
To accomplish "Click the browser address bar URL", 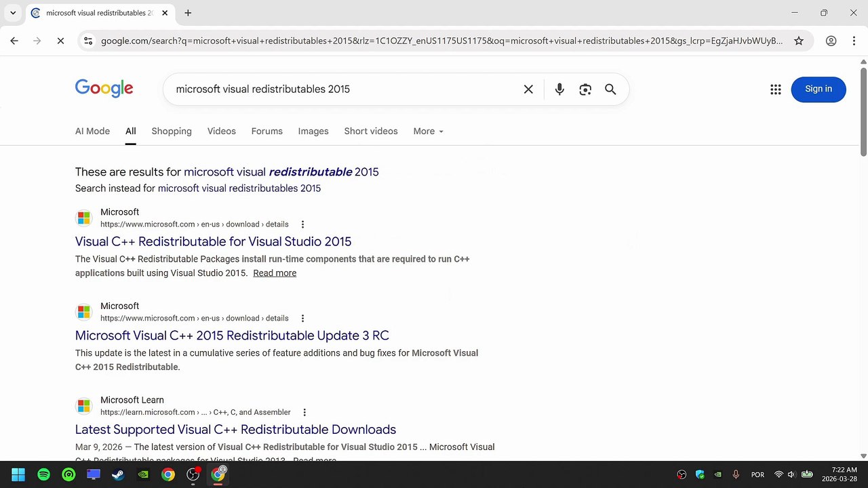I will tap(441, 41).
